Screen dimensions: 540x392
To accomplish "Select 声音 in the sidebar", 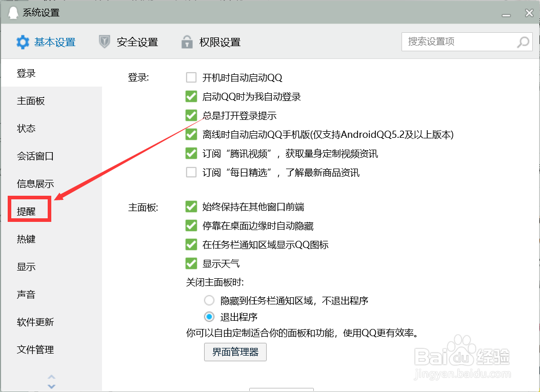I will (x=52, y=294).
